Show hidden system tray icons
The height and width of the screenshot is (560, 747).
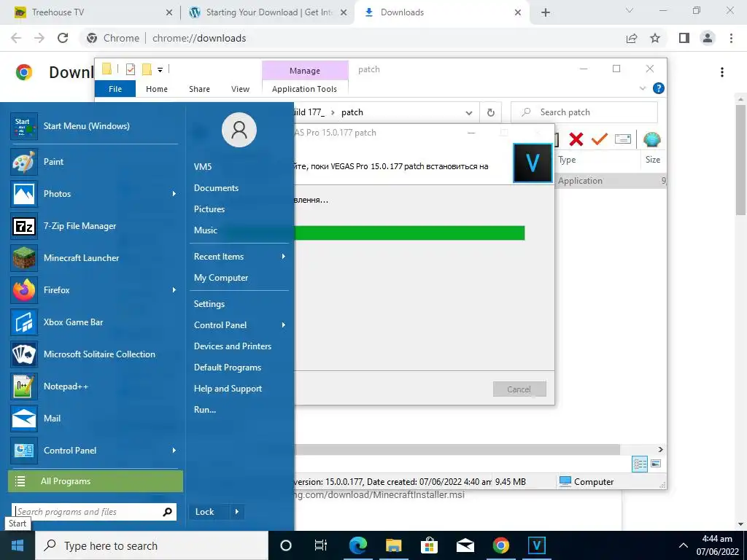683,545
